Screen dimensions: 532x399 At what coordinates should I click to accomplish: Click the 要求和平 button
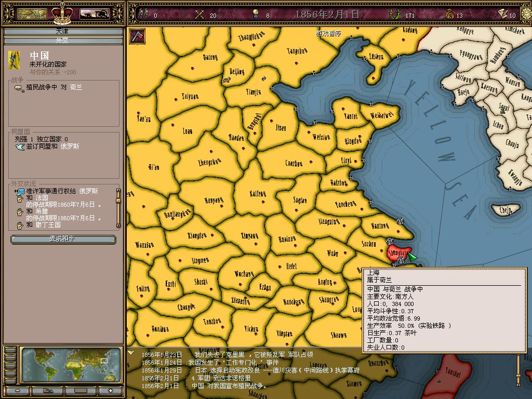tap(63, 239)
